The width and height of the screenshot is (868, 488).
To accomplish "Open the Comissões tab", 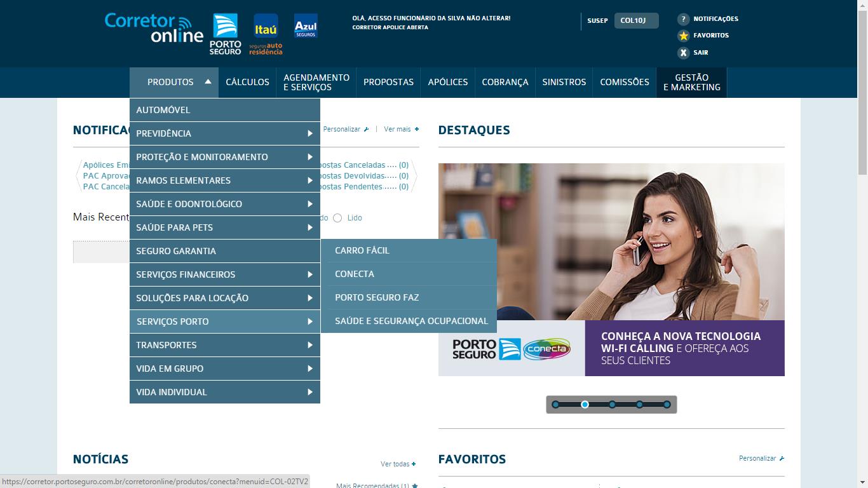I will (x=625, y=82).
